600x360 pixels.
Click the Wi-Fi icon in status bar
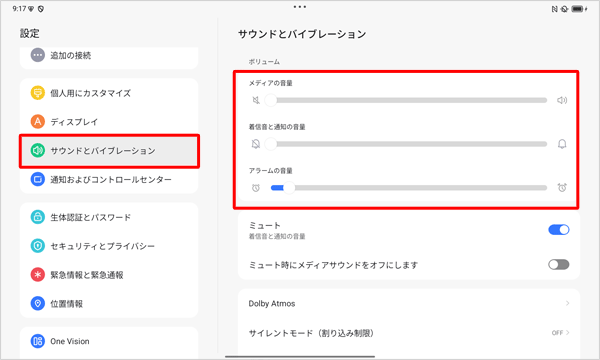31,8
